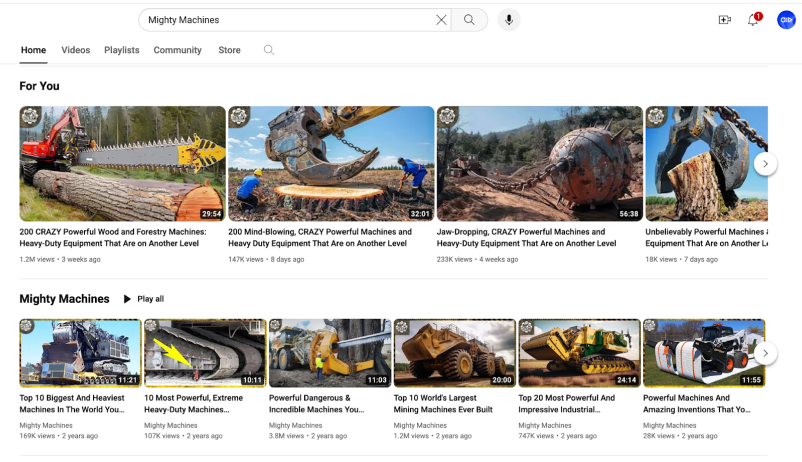This screenshot has width=802, height=462.
Task: Open title Top 20 Most Powerful And Impressive Industrial
Action: point(567,404)
